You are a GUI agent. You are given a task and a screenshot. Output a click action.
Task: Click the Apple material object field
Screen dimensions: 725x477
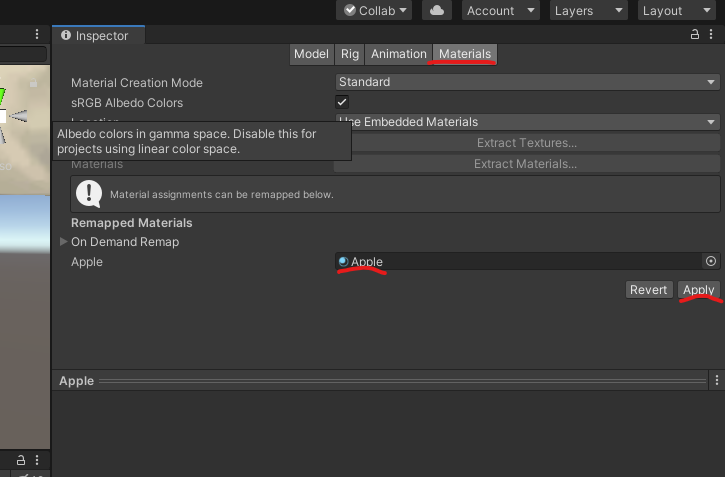tap(518, 261)
